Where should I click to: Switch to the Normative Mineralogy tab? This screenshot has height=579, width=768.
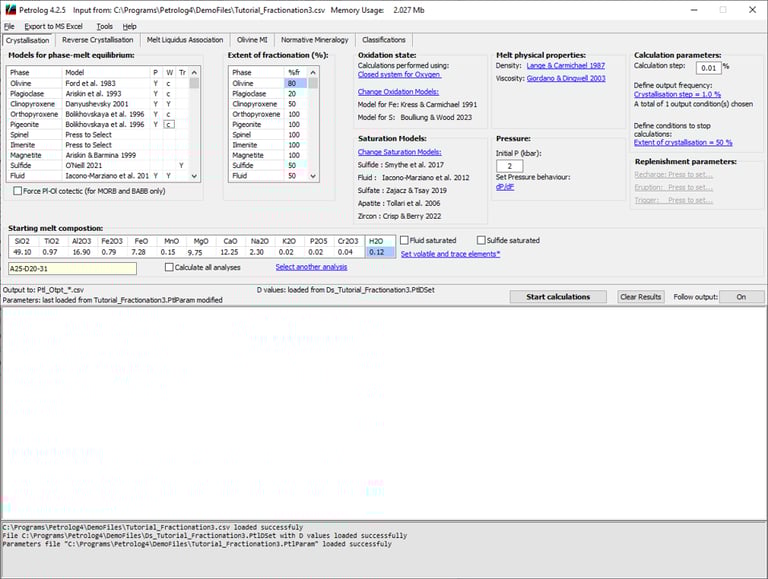(314, 40)
